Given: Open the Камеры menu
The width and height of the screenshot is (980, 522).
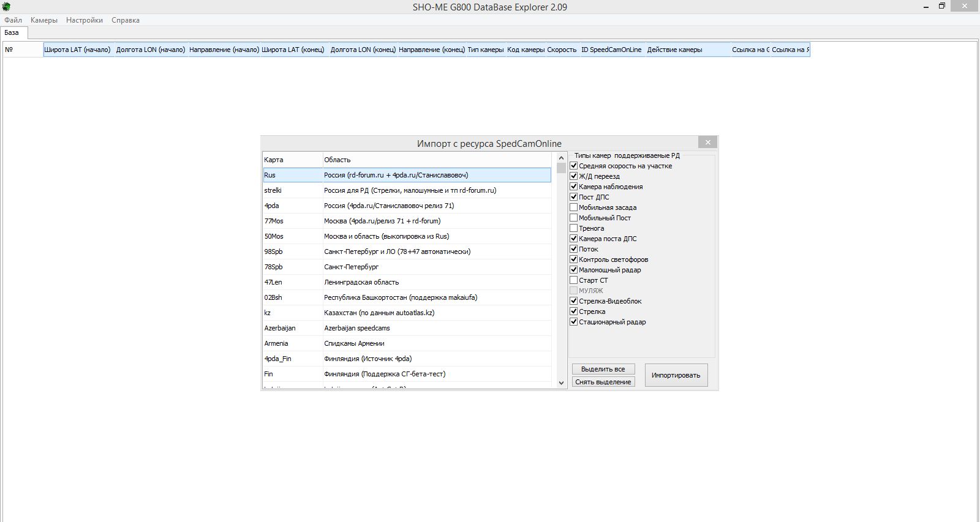Looking at the screenshot, I should coord(44,20).
